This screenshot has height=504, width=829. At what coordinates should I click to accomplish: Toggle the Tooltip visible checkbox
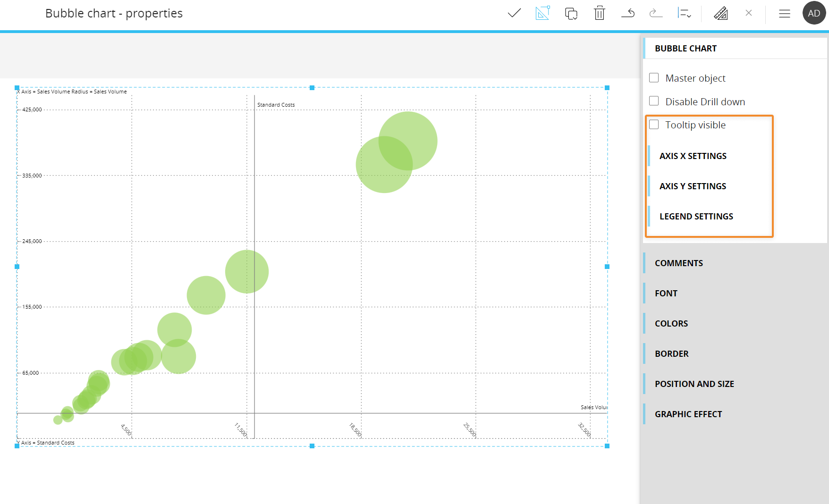tap(654, 125)
